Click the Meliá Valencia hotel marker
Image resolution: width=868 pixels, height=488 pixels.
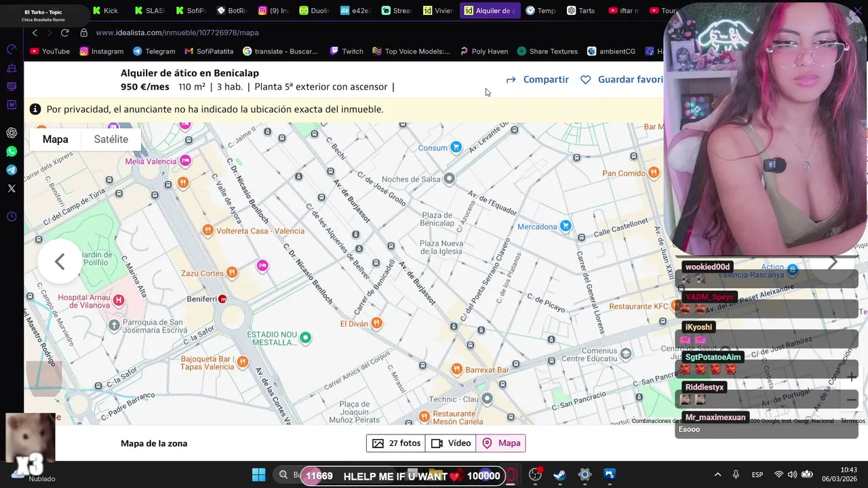pos(185,161)
